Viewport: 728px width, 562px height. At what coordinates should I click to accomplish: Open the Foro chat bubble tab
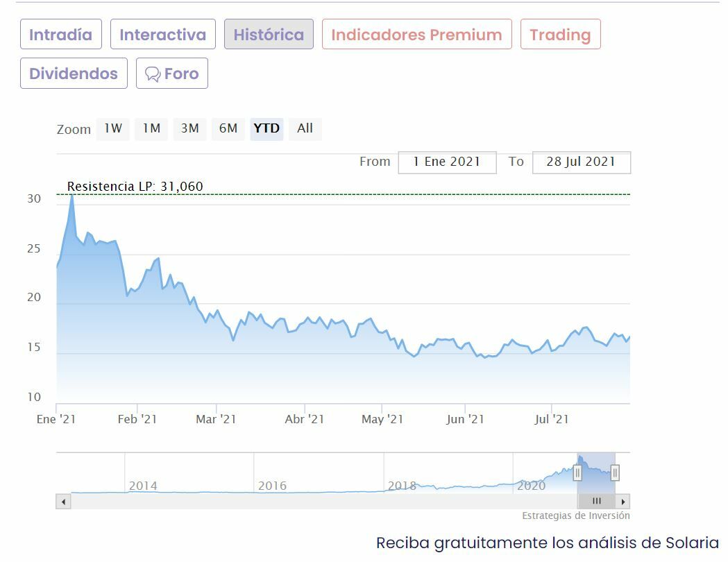point(172,74)
